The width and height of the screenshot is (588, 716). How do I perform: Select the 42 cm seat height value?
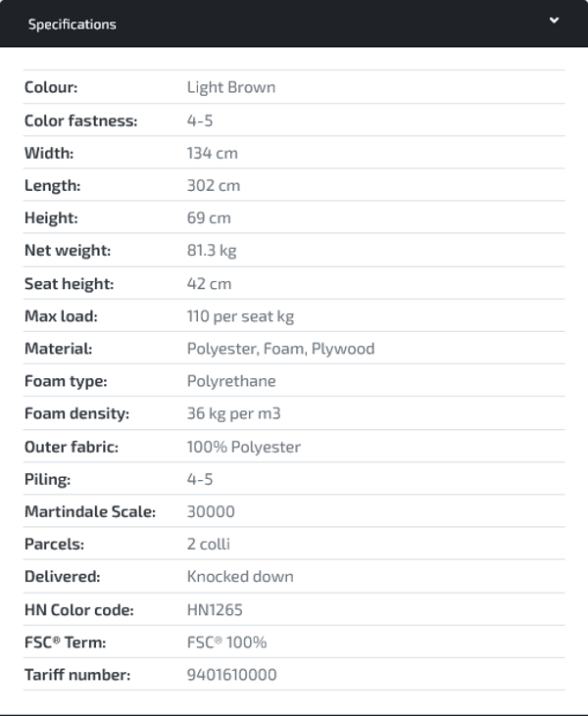(x=209, y=283)
